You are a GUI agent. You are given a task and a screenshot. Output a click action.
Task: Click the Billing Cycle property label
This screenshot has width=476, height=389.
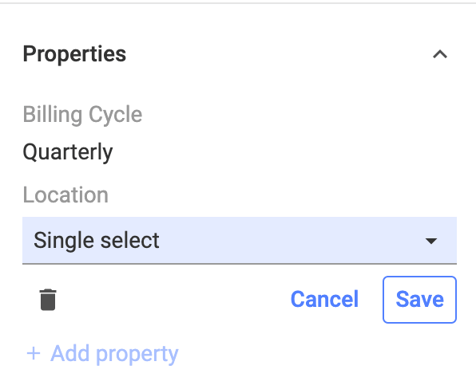click(82, 115)
